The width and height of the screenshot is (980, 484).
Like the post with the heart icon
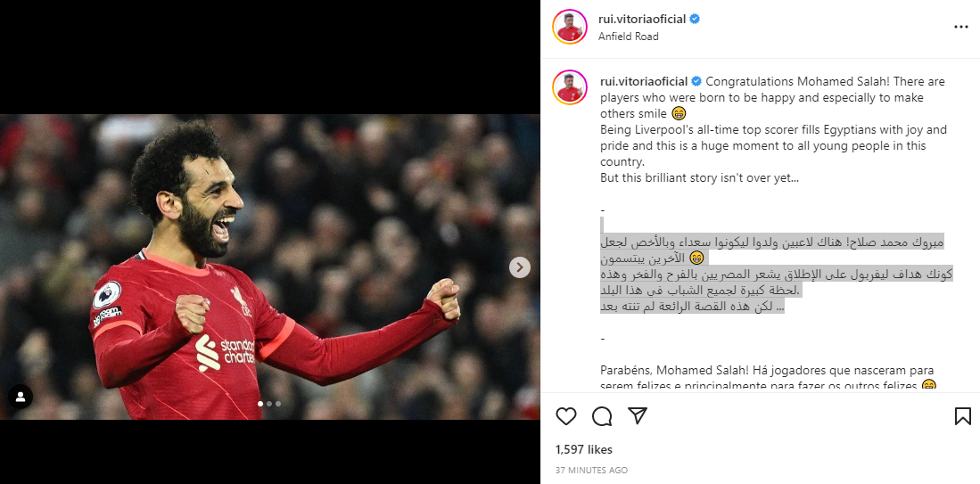565,416
